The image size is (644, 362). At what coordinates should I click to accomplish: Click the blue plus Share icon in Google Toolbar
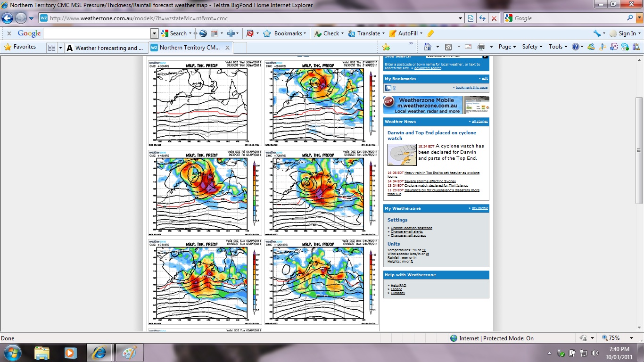[x=231, y=33]
